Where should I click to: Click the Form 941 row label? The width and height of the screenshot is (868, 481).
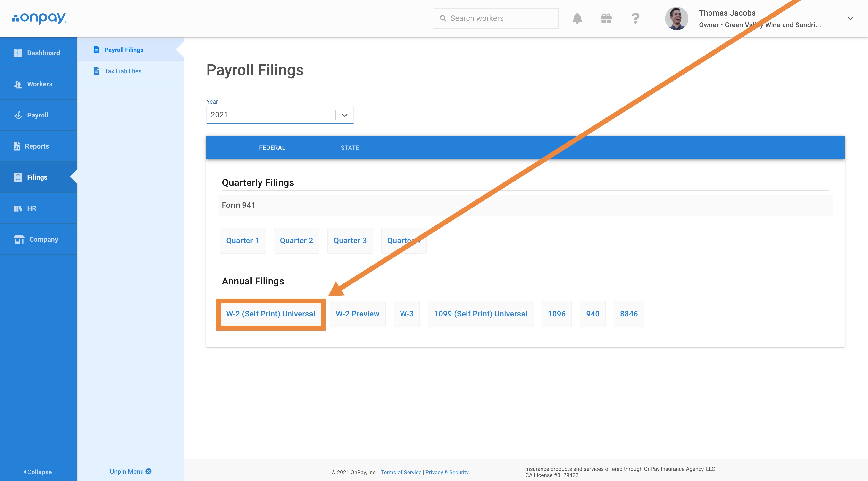click(x=238, y=205)
